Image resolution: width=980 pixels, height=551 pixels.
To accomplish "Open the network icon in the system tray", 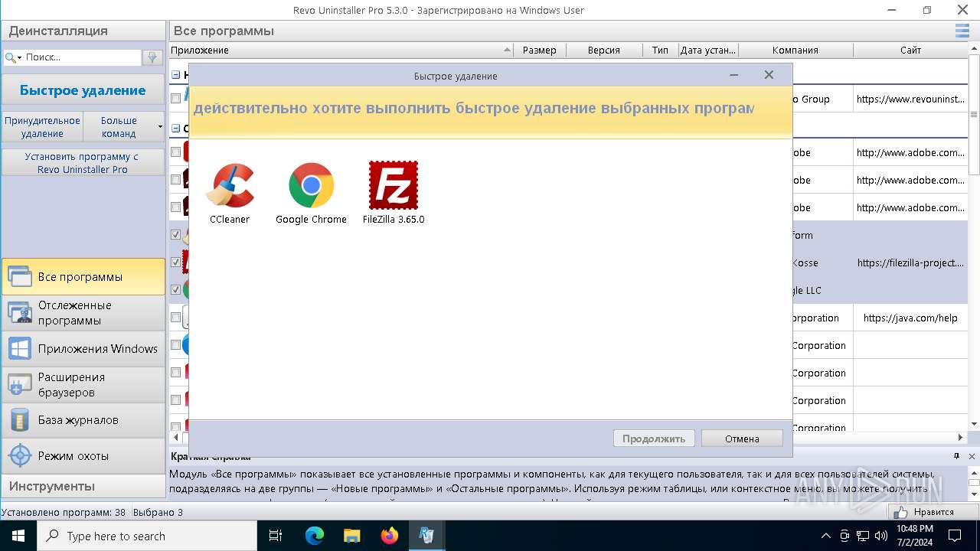I will (x=862, y=536).
